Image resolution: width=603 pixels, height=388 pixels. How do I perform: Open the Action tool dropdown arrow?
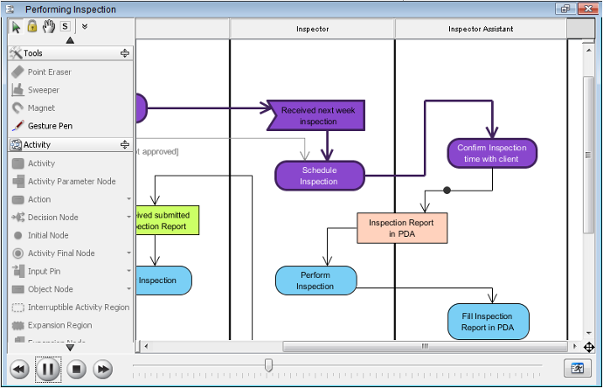[x=128, y=199]
